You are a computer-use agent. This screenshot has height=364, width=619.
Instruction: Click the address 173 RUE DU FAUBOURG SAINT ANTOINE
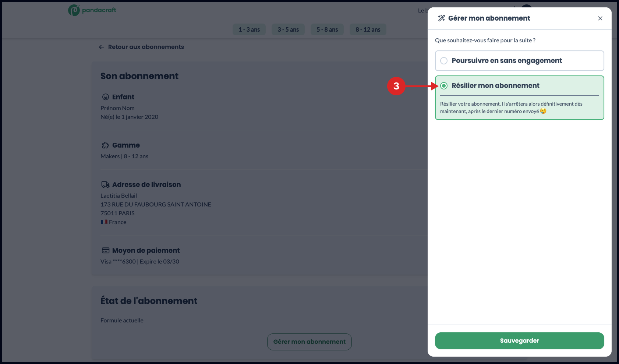pyautogui.click(x=156, y=205)
